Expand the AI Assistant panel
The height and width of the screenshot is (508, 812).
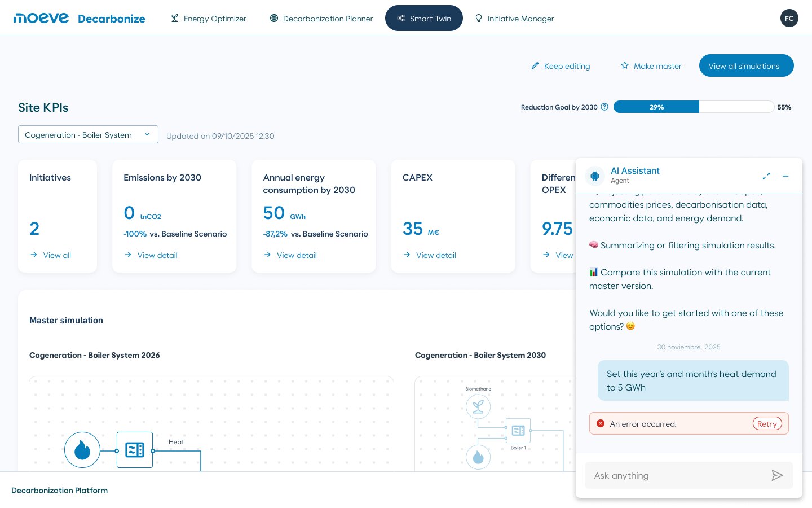tap(766, 176)
